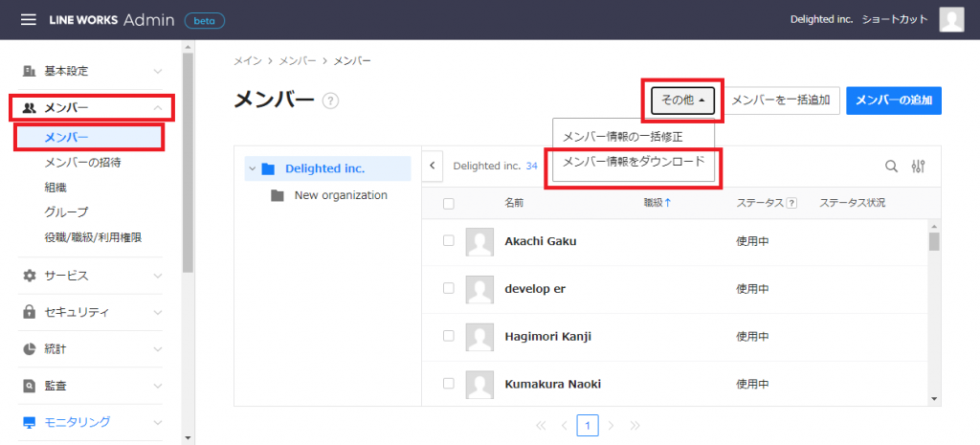Click the user profile avatar in header
Viewport: 980px width, 445px height.
pyautogui.click(x=951, y=19)
